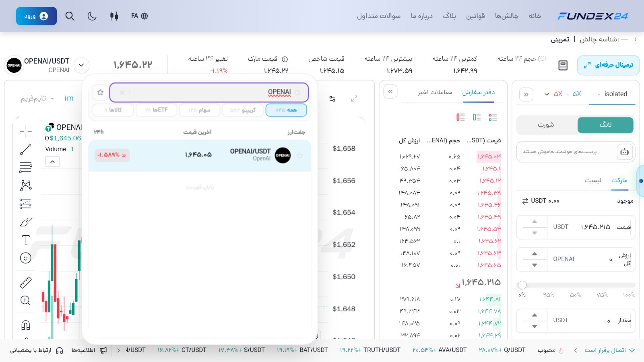Viewport: 644px width, 362px height.
Task: Open the search magnifier in the header
Action: pyautogui.click(x=70, y=16)
